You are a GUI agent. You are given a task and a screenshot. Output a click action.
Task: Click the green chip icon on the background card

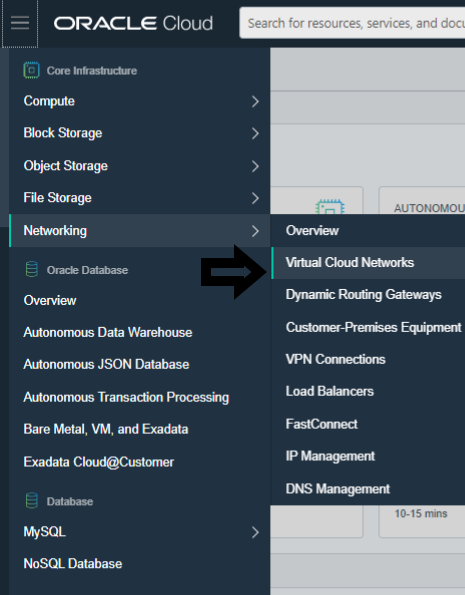click(x=330, y=207)
